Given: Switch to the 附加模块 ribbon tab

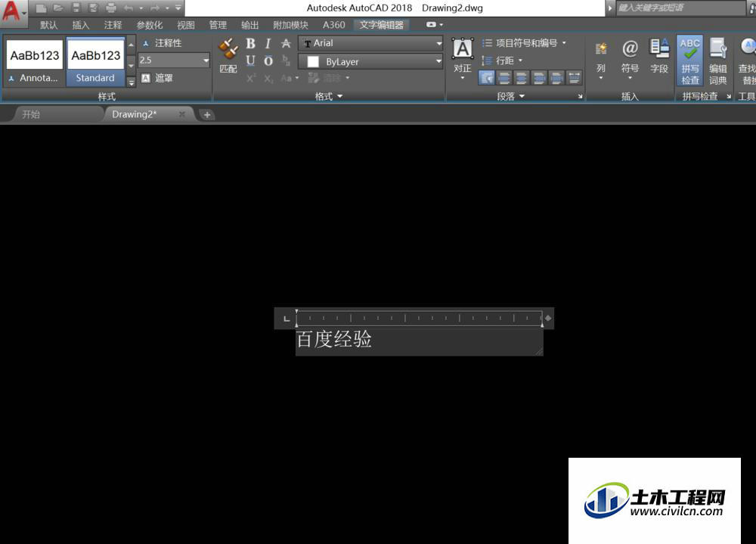Looking at the screenshot, I should [290, 25].
